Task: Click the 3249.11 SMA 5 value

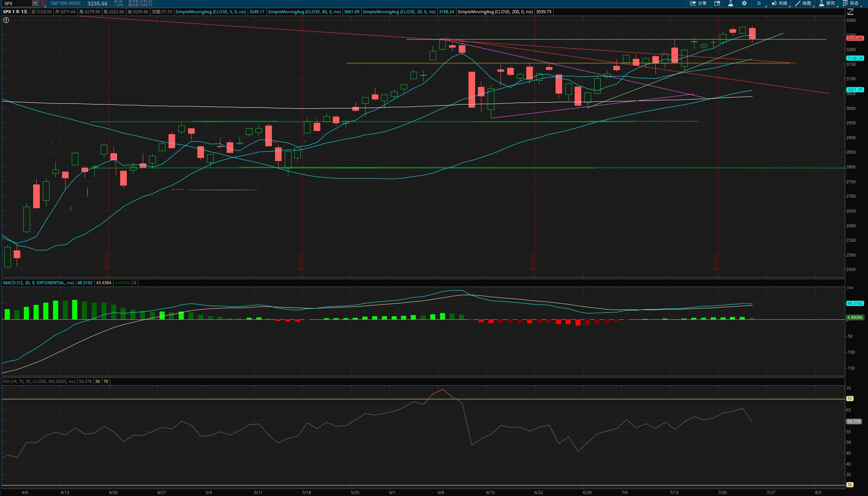Action: coord(257,12)
